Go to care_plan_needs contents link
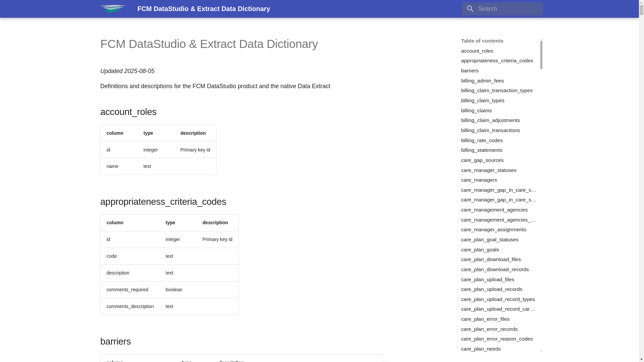The height and width of the screenshot is (362, 644). 481,349
